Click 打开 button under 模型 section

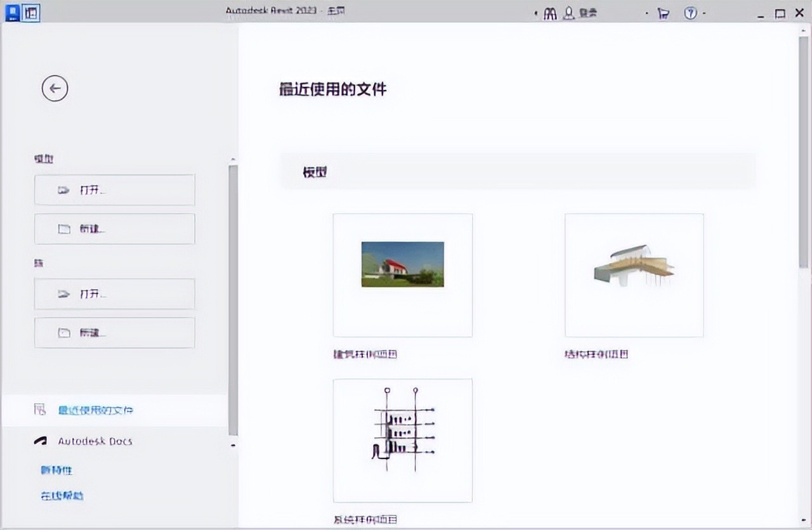click(115, 190)
